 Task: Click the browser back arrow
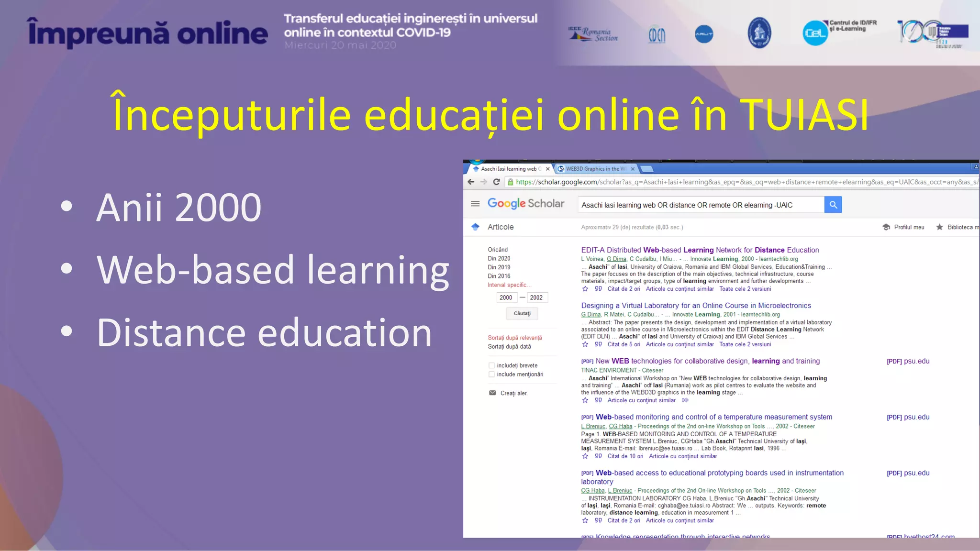click(x=471, y=182)
